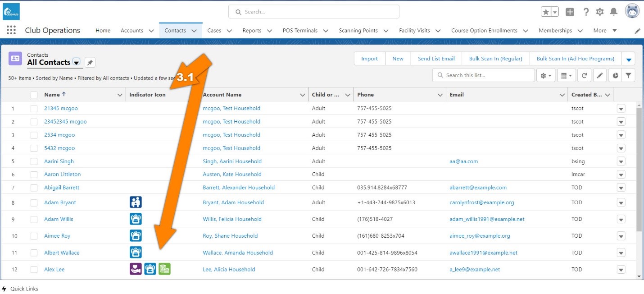Open the Facility Visits tab
644x294 pixels.
click(414, 31)
